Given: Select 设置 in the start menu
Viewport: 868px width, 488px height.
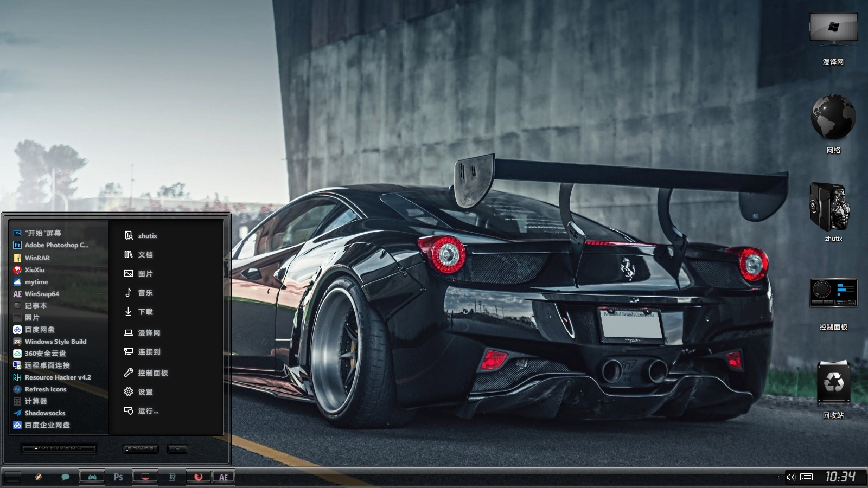Looking at the screenshot, I should tap(145, 392).
